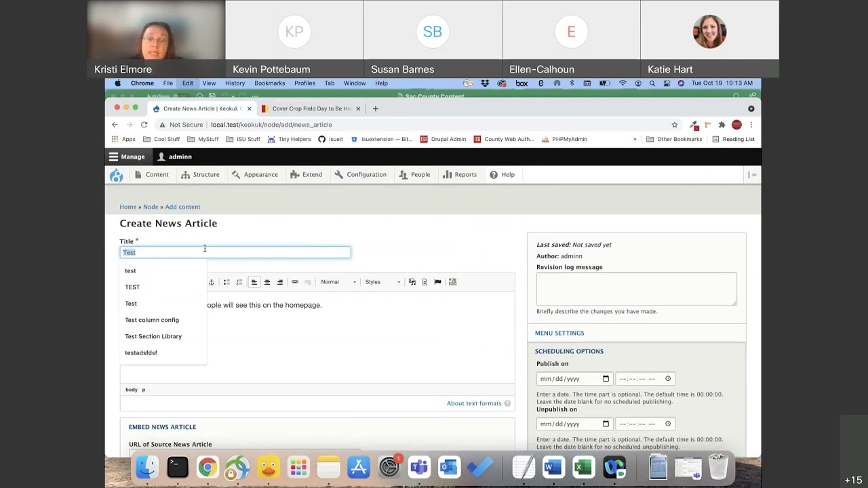868x488 pixels.
Task: Click the Title input field
Action: [235, 252]
